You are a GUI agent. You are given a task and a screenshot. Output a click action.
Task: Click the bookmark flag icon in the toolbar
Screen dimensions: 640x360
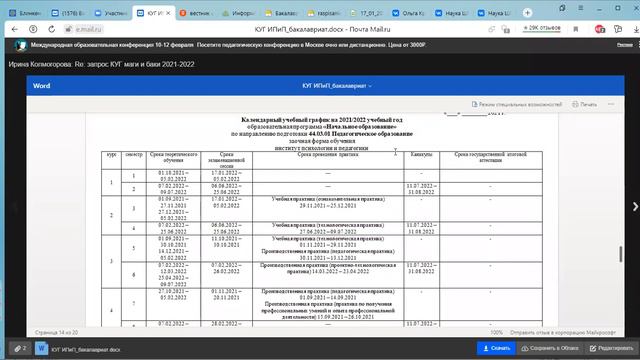point(576,29)
